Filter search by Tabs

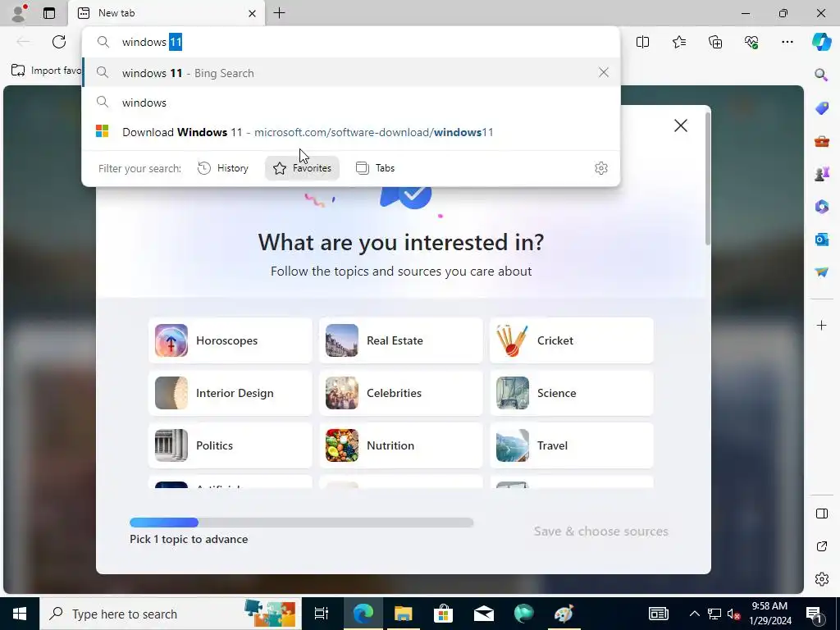coord(375,168)
